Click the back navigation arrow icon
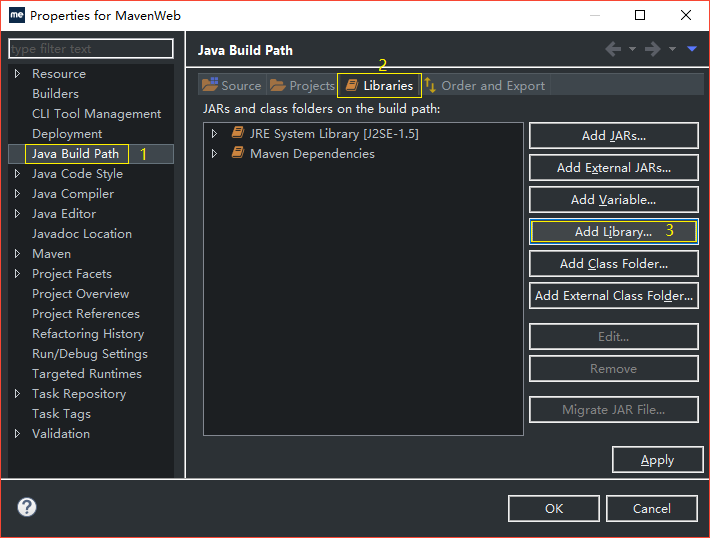Image resolution: width=710 pixels, height=538 pixels. (614, 49)
